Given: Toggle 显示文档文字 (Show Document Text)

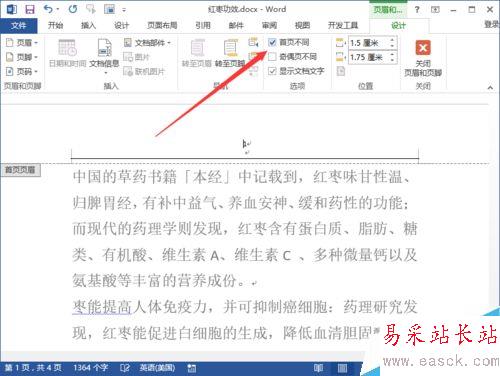Looking at the screenshot, I should point(272,71).
